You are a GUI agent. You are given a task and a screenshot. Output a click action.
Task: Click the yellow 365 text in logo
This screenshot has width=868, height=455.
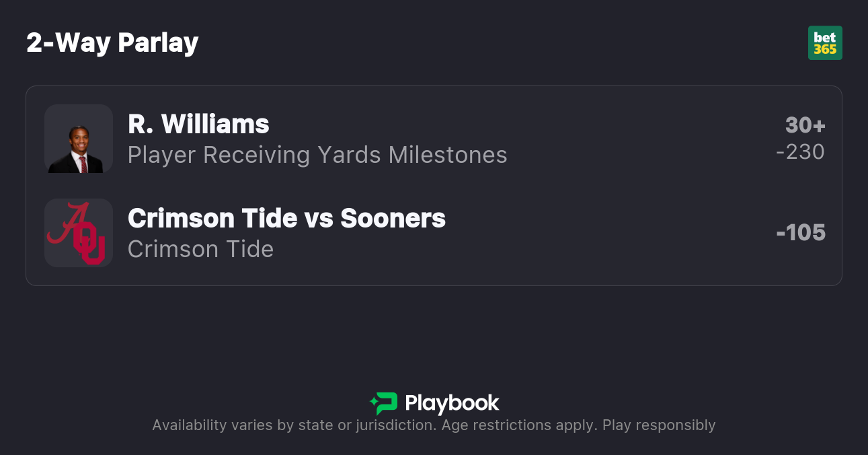pyautogui.click(x=825, y=49)
